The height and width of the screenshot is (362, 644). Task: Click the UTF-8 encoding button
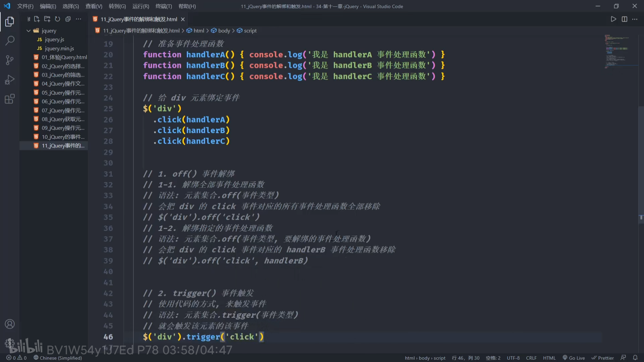[513, 358]
